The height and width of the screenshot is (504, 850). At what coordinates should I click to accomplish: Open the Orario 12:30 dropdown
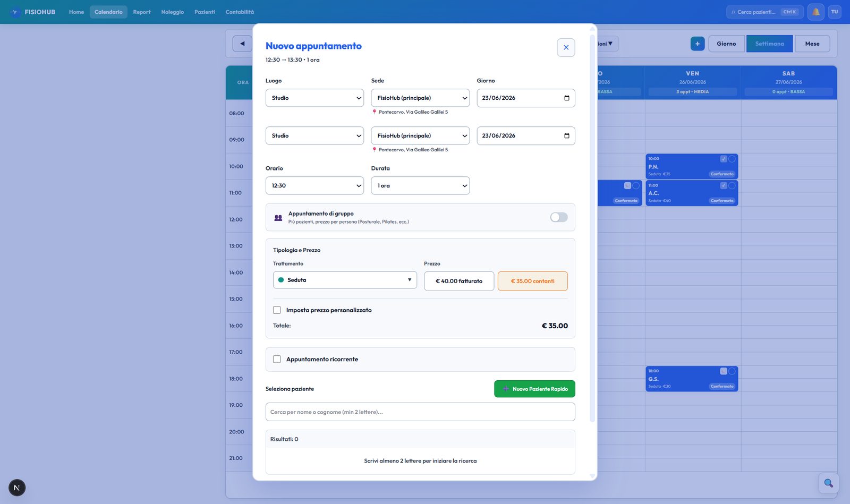coord(314,185)
